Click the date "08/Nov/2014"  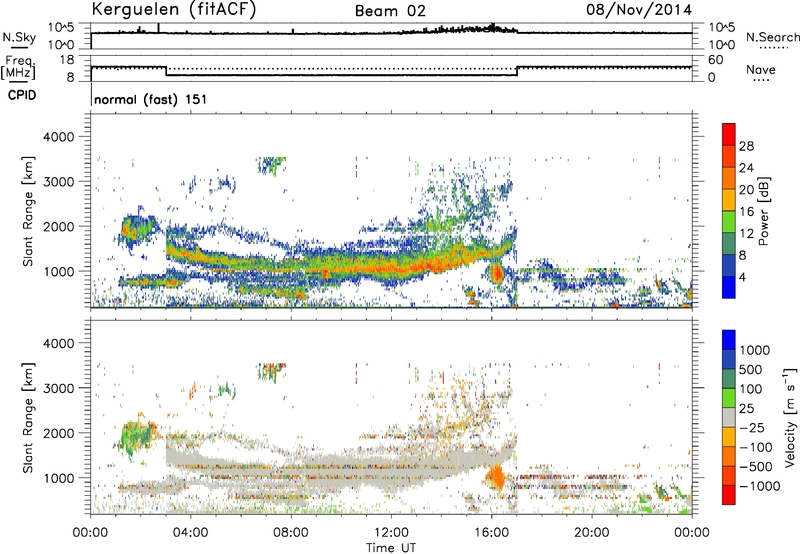[639, 10]
